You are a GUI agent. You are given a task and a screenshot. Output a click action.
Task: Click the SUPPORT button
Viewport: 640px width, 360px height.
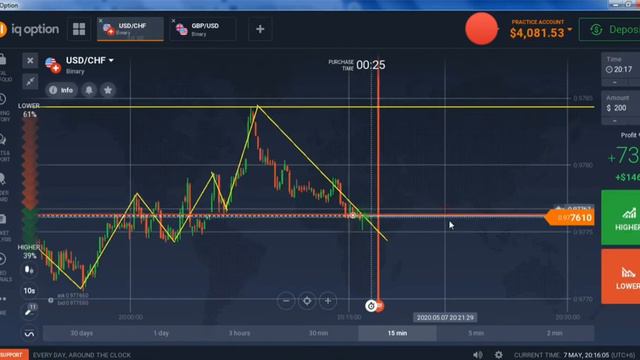click(13, 355)
